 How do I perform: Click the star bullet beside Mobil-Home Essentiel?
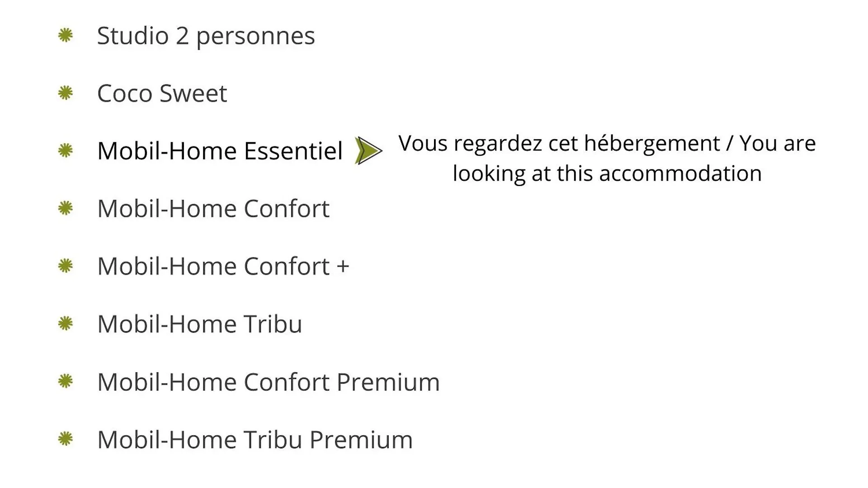66,150
